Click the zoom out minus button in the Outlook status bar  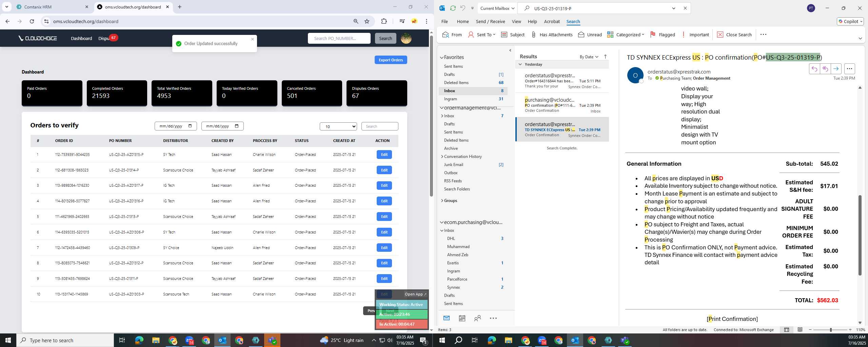pyautogui.click(x=810, y=330)
